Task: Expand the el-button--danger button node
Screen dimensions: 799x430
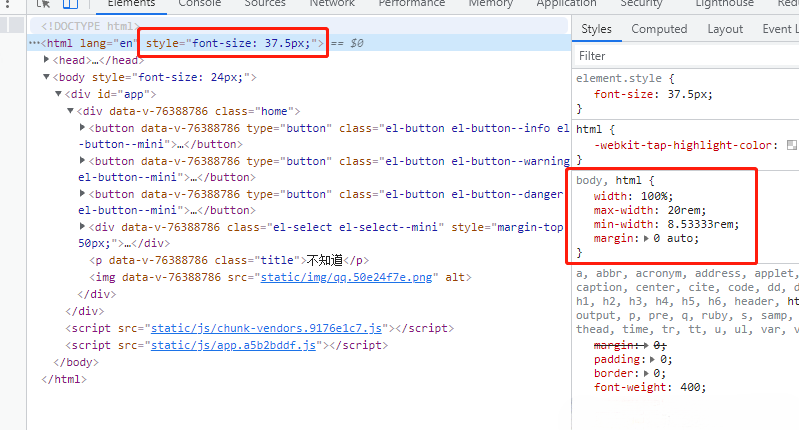Action: tap(83, 194)
